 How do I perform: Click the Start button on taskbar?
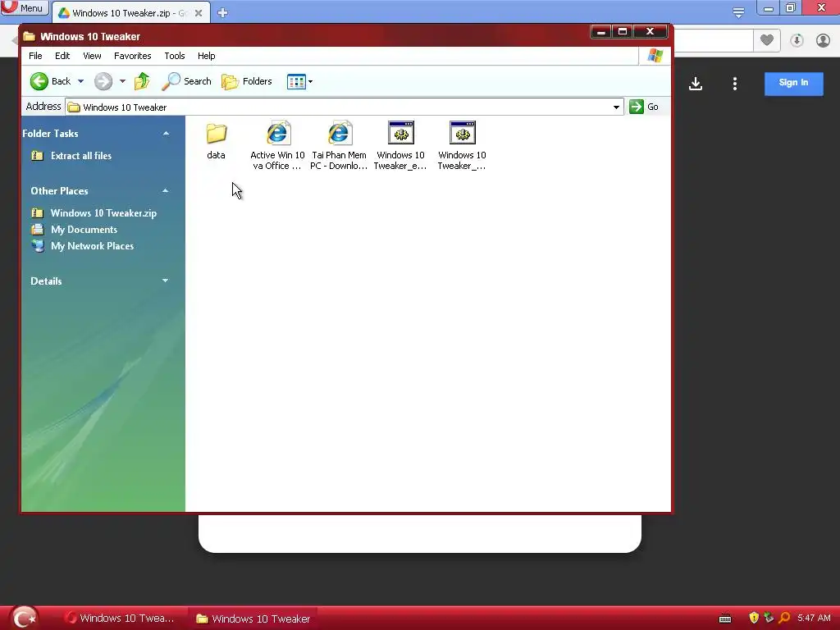[24, 619]
